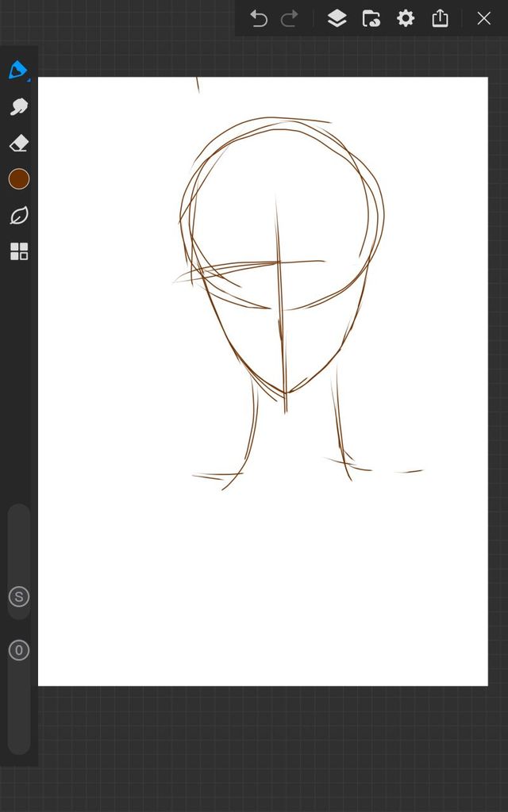Close the canvas with the X
The image size is (508, 812).
(x=483, y=18)
